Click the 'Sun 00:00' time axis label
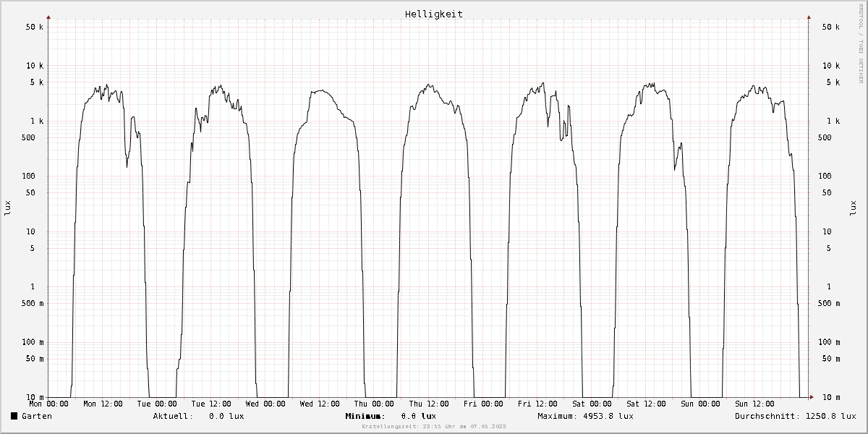The height and width of the screenshot is (434, 868). (700, 404)
